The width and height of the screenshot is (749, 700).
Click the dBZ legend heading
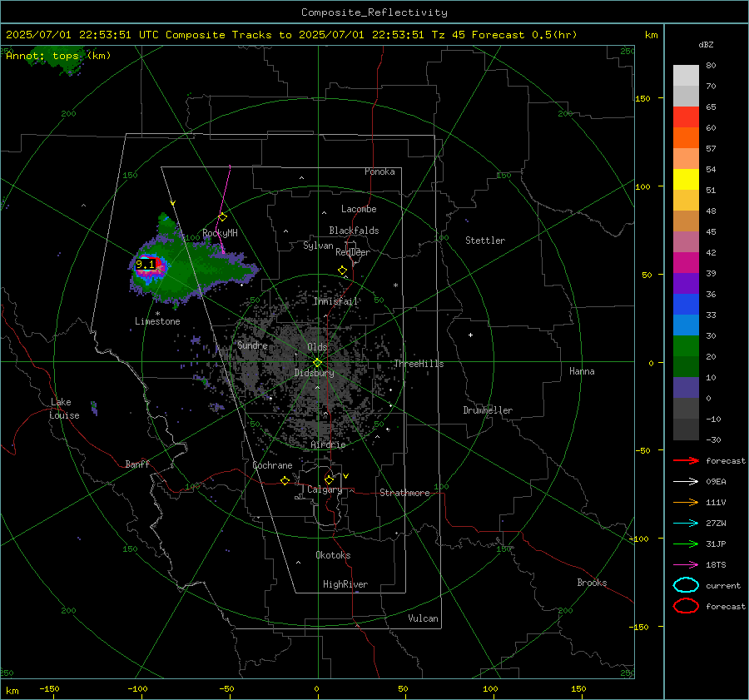tap(706, 45)
